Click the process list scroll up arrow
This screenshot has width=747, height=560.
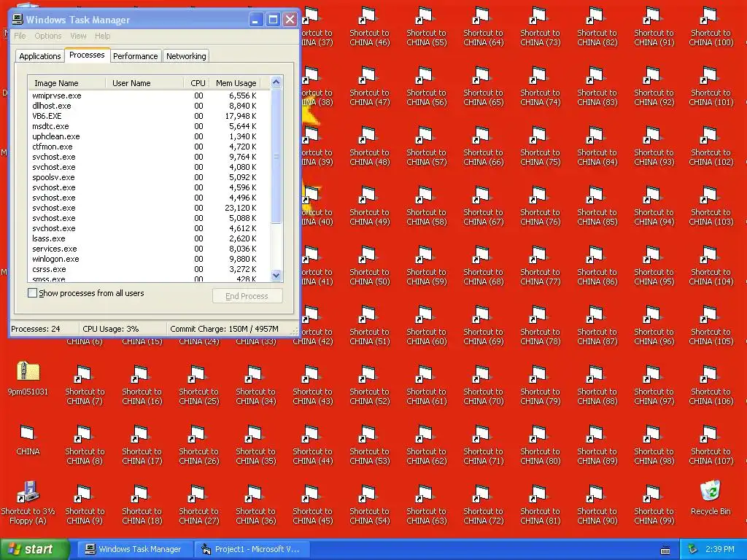276,82
